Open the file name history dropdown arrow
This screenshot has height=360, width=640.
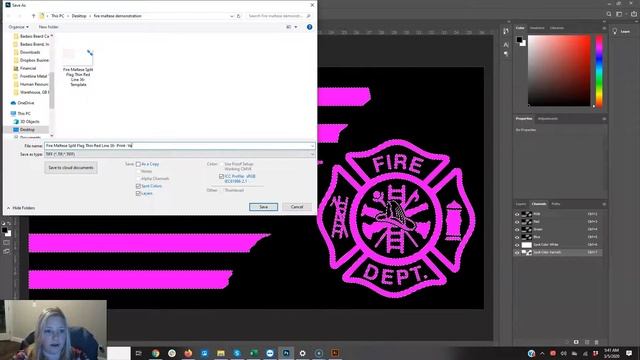click(313, 146)
